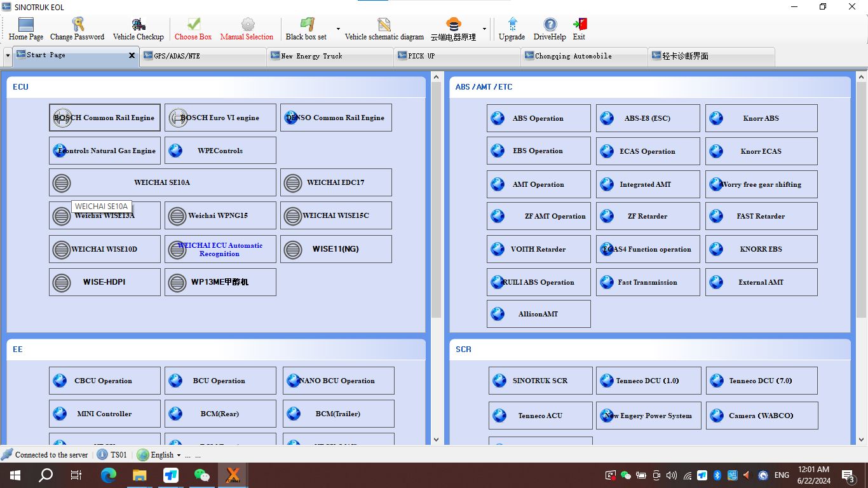
Task: Open WeChat from the taskbar
Action: 201,475
